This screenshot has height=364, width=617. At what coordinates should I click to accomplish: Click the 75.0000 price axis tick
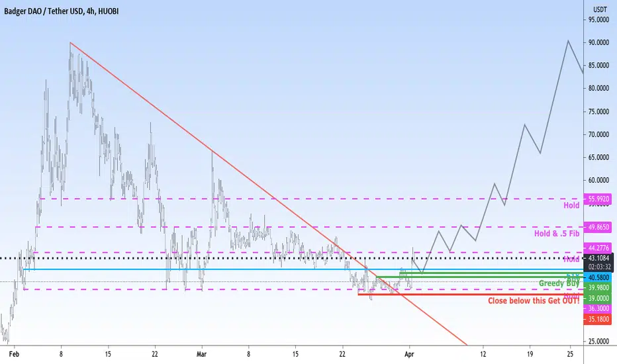coord(598,111)
